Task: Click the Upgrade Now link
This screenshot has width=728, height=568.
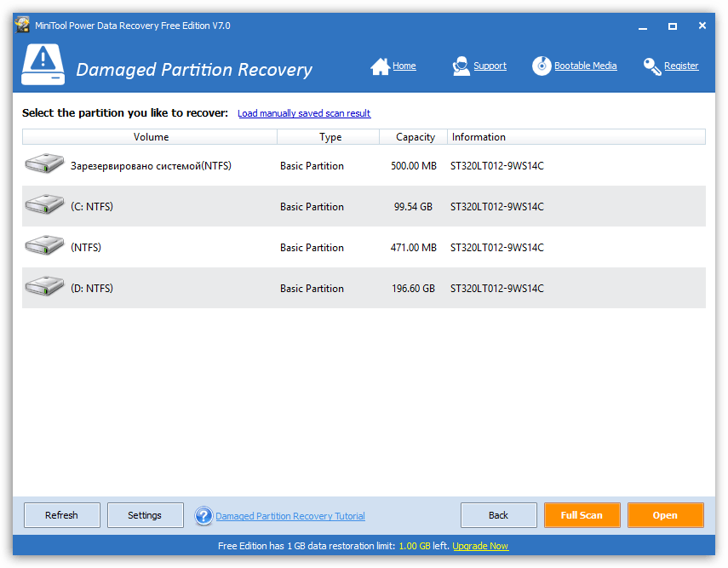Action: click(x=479, y=546)
